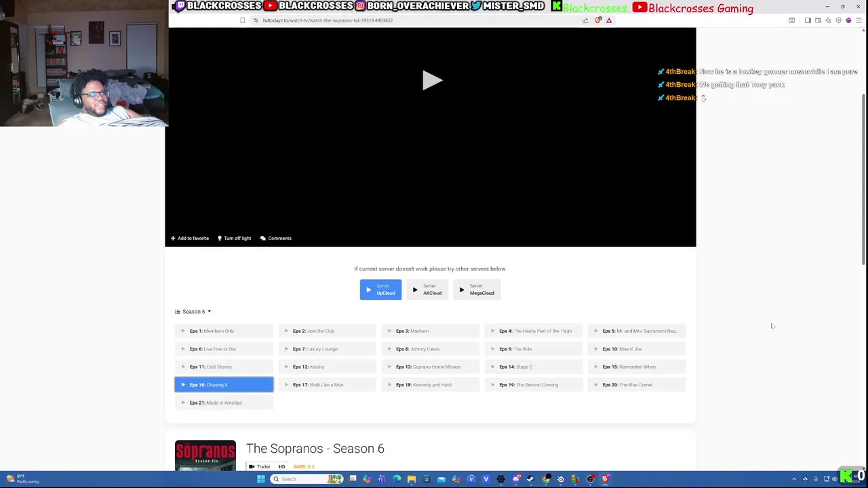
Task: Open Eps 2: Join the Club
Action: click(x=327, y=331)
